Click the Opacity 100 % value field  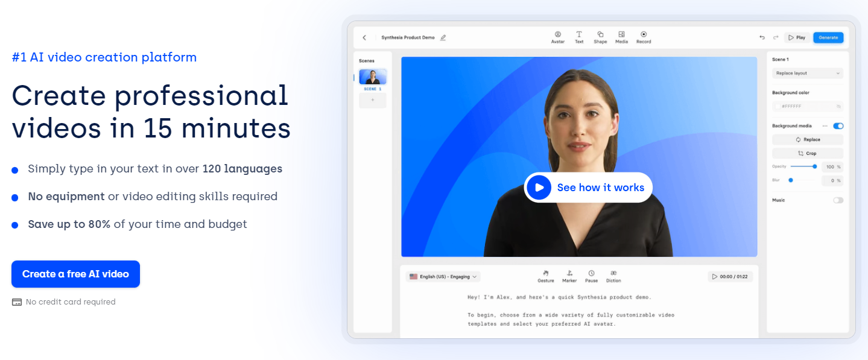tap(832, 166)
